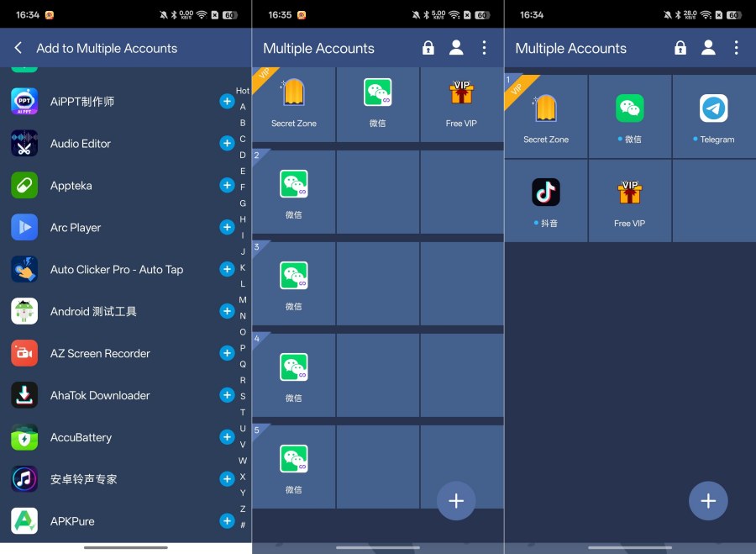756x554 pixels.
Task: Add Audio Editor with its plus button
Action: [227, 143]
